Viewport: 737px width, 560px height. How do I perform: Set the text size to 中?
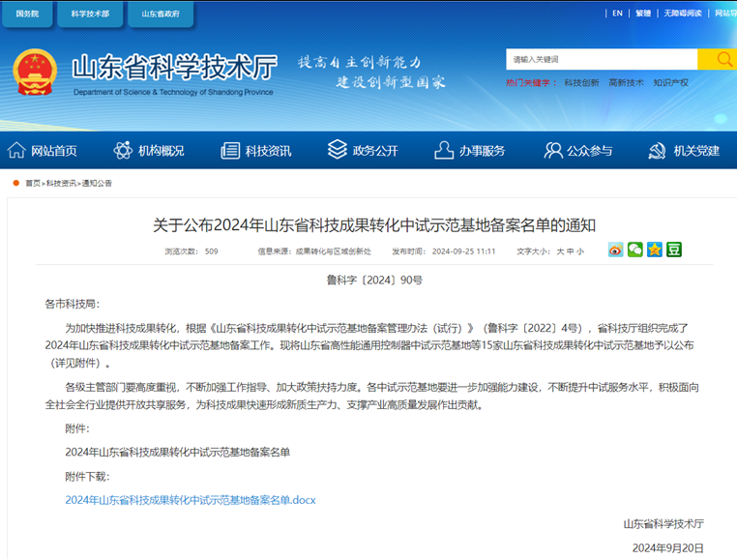pos(570,251)
